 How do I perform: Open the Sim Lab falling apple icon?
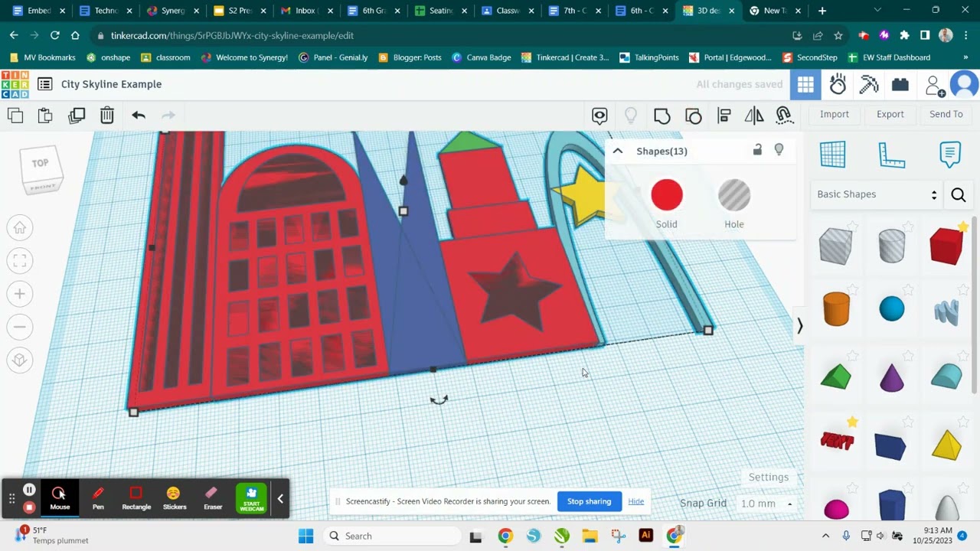tap(838, 85)
